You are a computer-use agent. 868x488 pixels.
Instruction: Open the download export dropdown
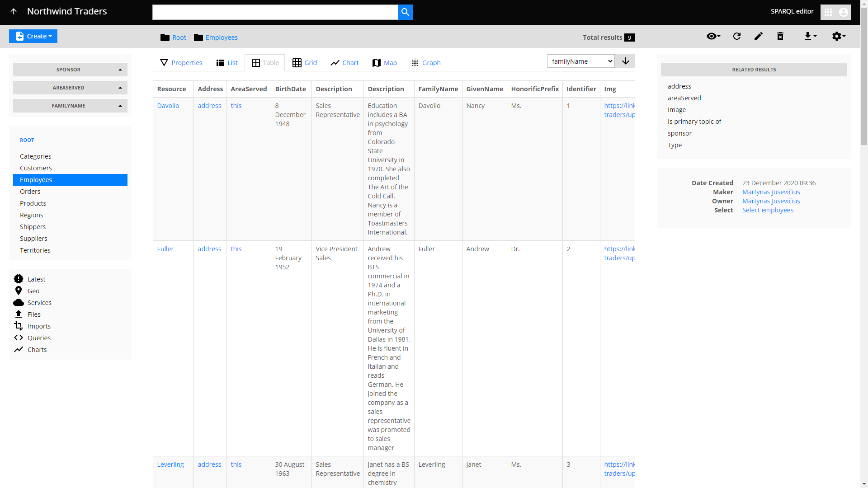coord(810,36)
